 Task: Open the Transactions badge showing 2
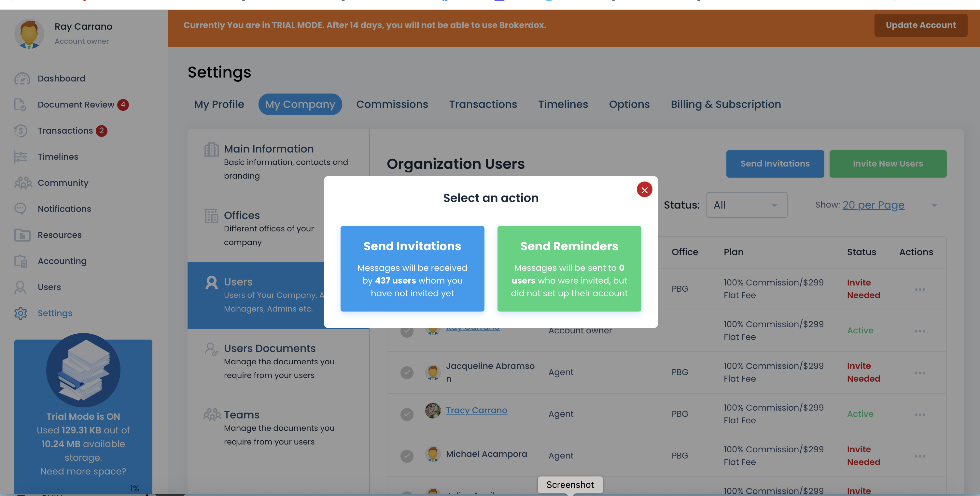(x=102, y=131)
